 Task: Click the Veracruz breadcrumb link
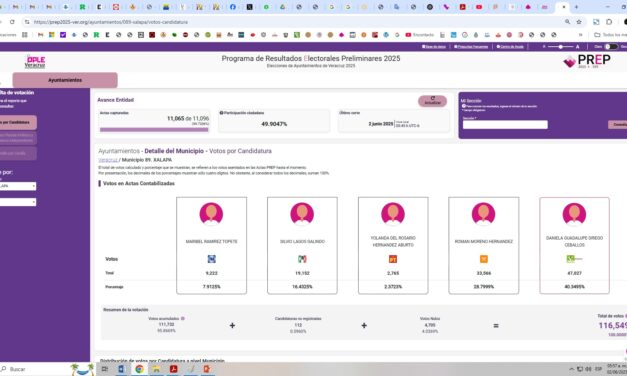pyautogui.click(x=108, y=160)
